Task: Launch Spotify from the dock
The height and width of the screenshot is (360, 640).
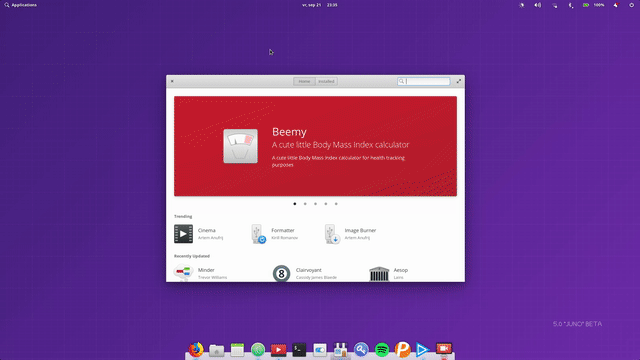Action: (382, 350)
